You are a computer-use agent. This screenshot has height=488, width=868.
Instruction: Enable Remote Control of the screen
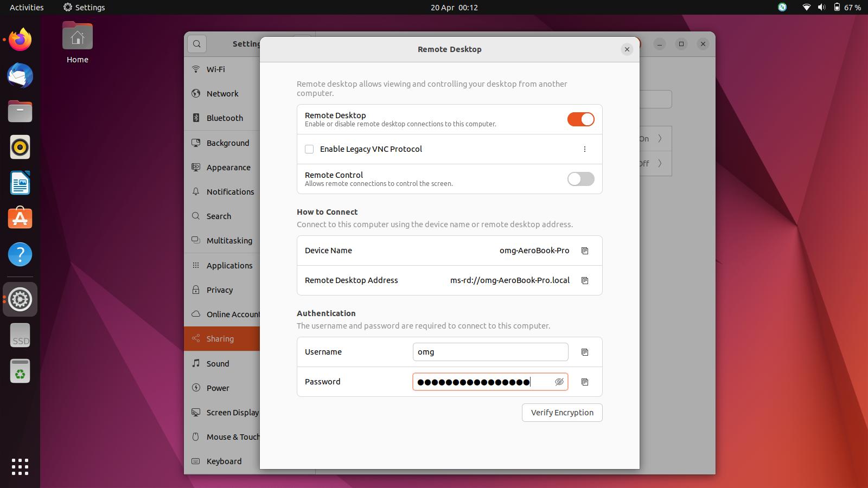tap(580, 179)
